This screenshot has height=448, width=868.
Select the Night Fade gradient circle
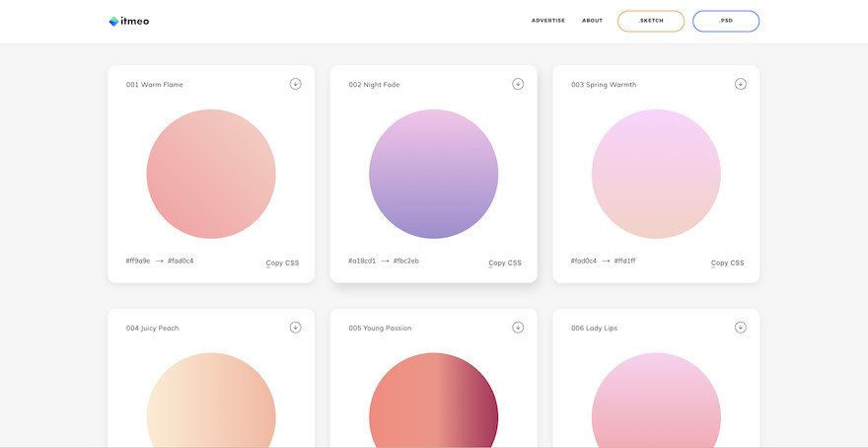coord(434,174)
